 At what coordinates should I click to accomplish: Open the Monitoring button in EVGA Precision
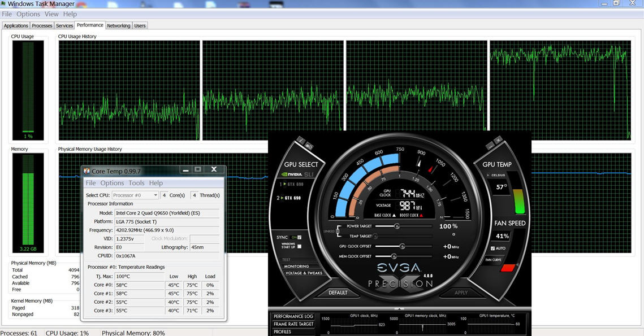pos(296,266)
